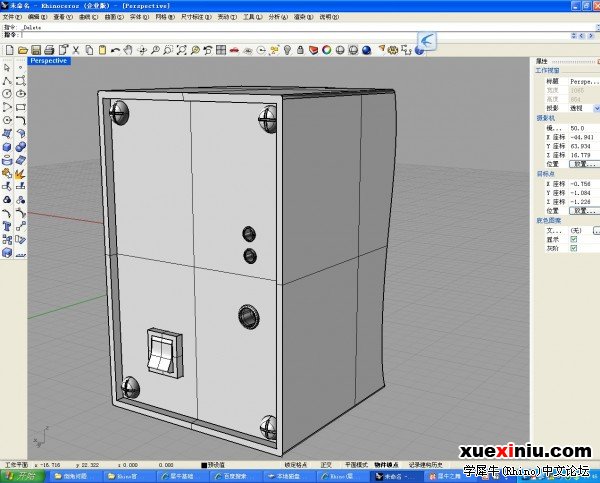Click target point 位置 放置... button
The height and width of the screenshot is (483, 600).
point(584,211)
